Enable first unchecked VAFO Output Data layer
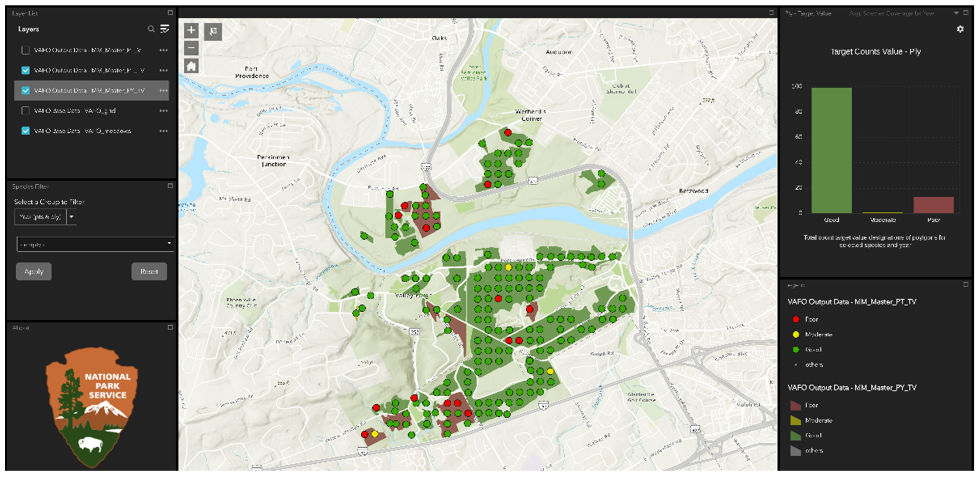The width and height of the screenshot is (980, 477). pyautogui.click(x=26, y=50)
